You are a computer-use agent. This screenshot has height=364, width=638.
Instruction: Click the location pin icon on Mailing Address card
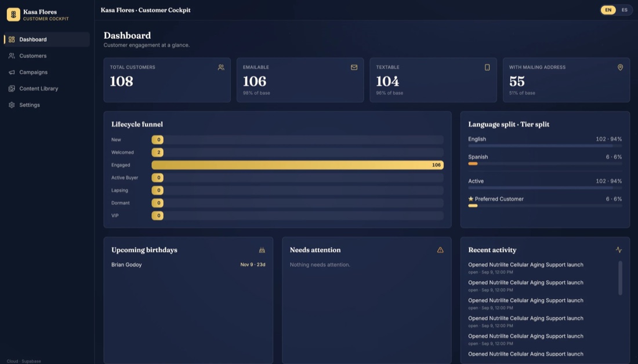tap(620, 67)
